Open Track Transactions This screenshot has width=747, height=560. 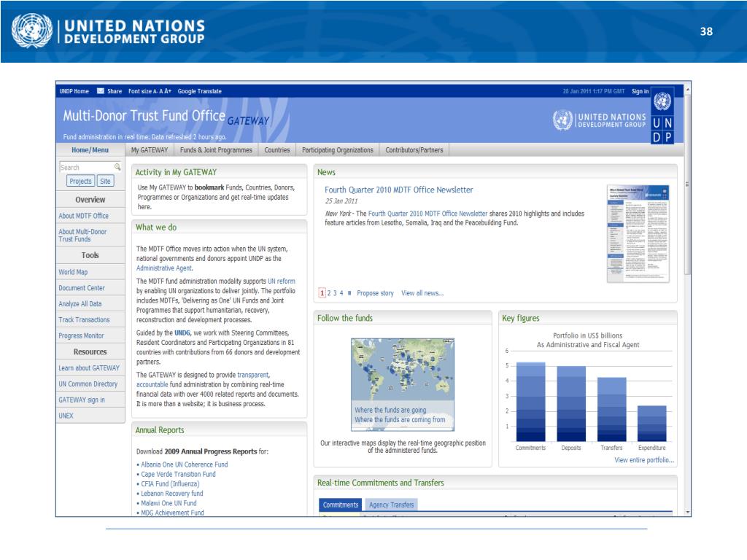tap(84, 320)
